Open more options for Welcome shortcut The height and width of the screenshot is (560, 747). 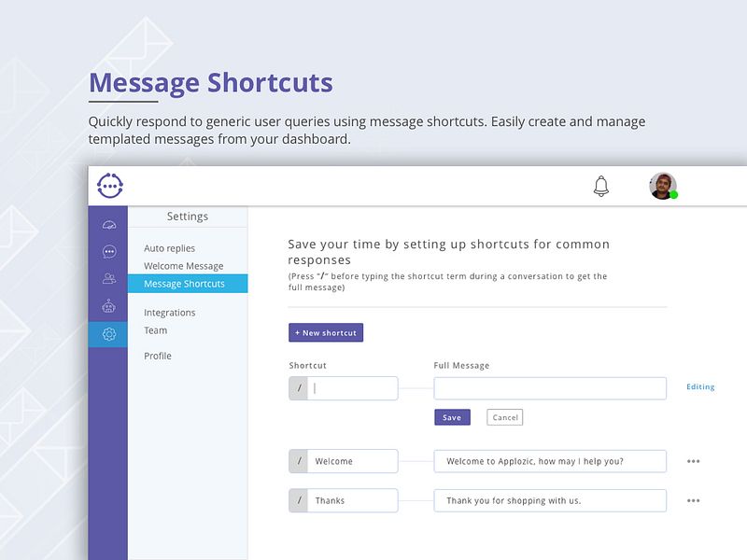point(694,461)
